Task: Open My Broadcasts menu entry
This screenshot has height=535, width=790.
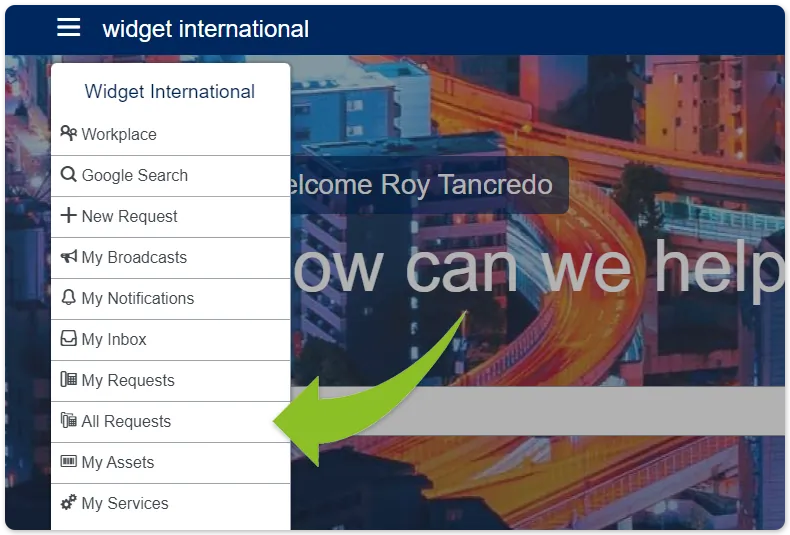Action: point(170,258)
